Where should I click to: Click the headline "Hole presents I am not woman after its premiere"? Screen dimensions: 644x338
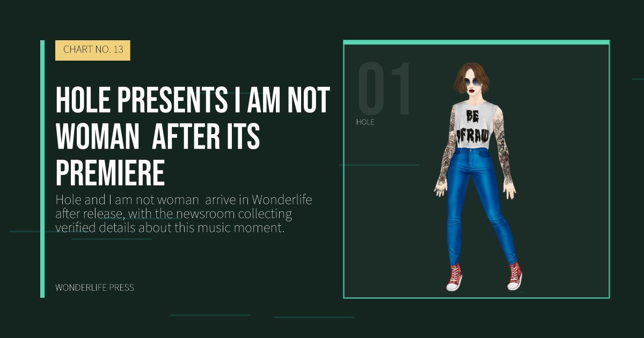coord(193,136)
